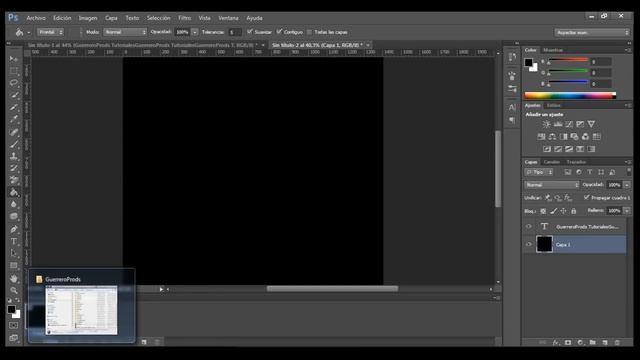
Task: Open Paragraph panel icon
Action: pos(512,120)
